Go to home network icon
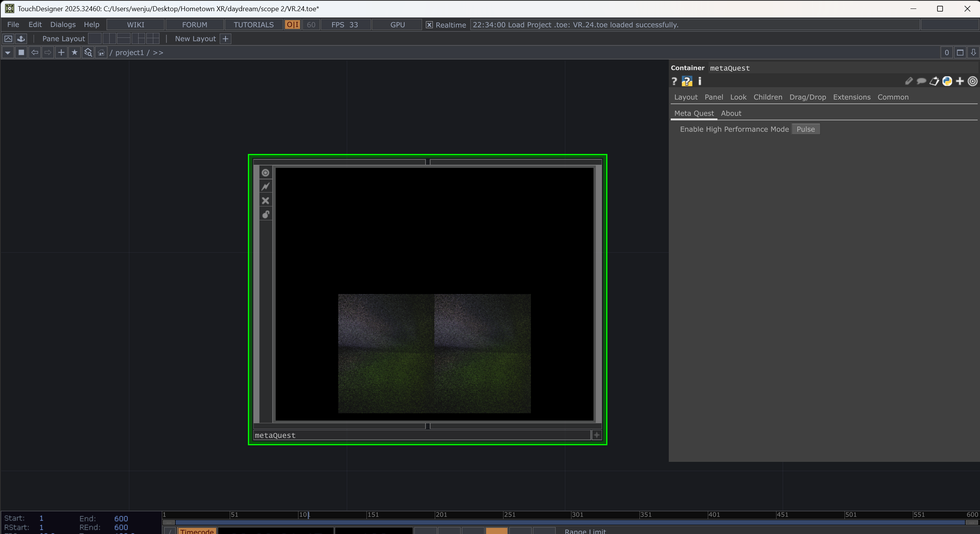Screen dimensions: 980x534 coord(101,52)
